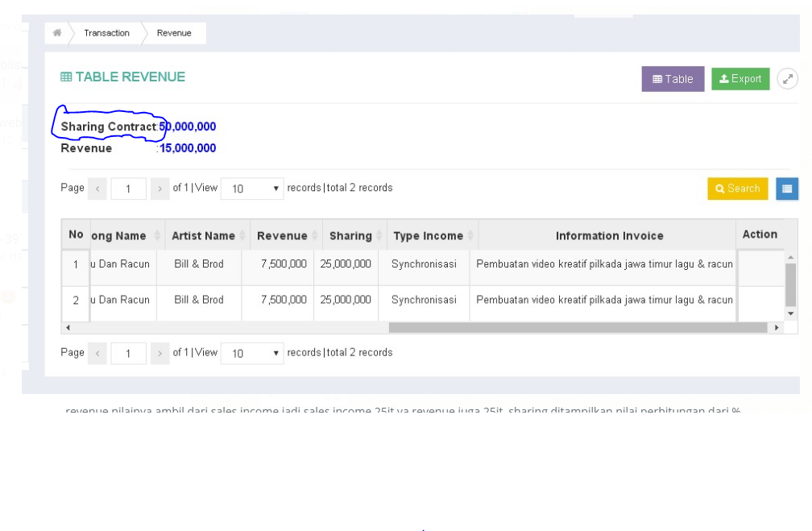Sort the table by Artist Name column

coord(203,236)
